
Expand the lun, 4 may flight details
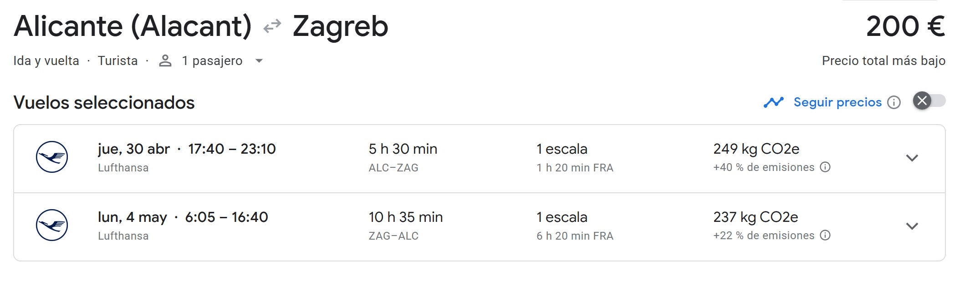[x=912, y=226]
